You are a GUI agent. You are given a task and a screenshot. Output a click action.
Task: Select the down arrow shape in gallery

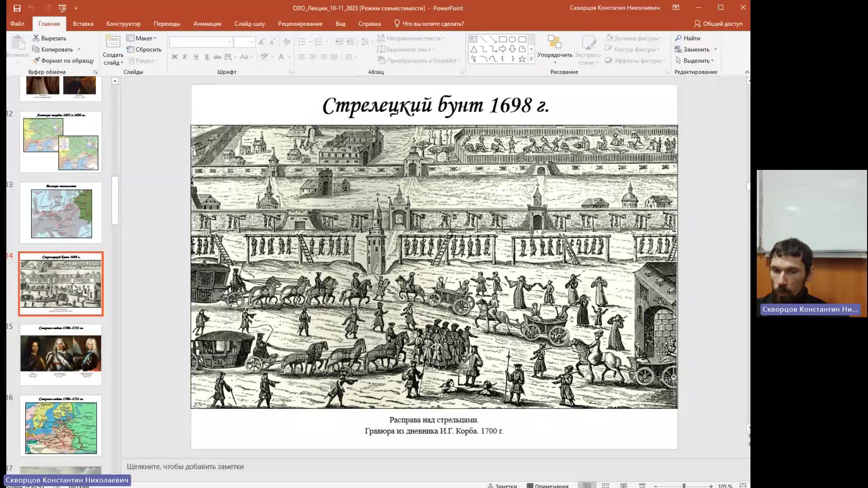tap(513, 49)
